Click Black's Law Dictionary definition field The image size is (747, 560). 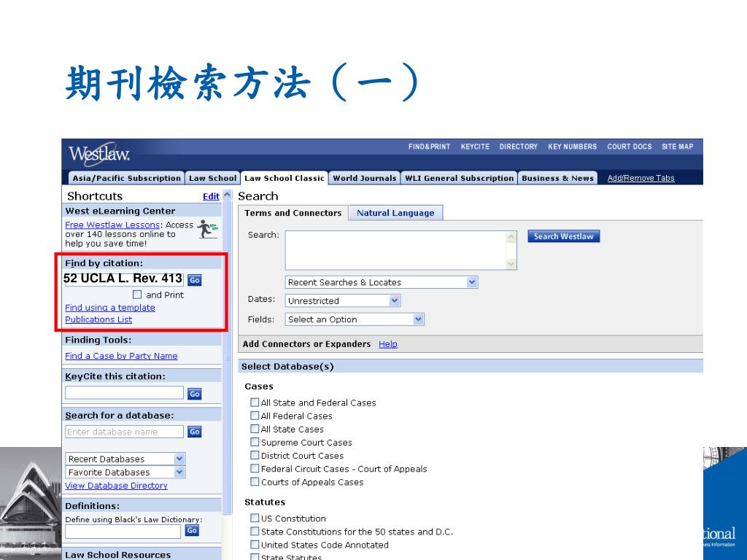(123, 532)
